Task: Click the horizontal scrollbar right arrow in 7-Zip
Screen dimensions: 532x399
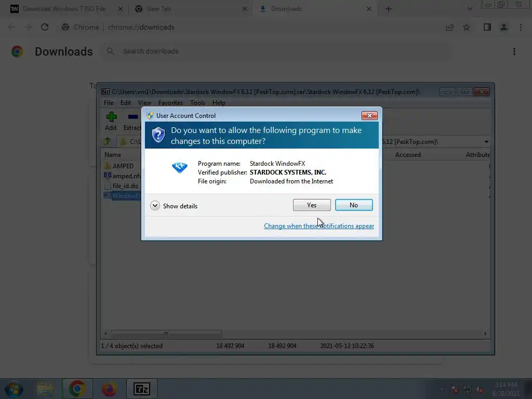Action: 485,334
